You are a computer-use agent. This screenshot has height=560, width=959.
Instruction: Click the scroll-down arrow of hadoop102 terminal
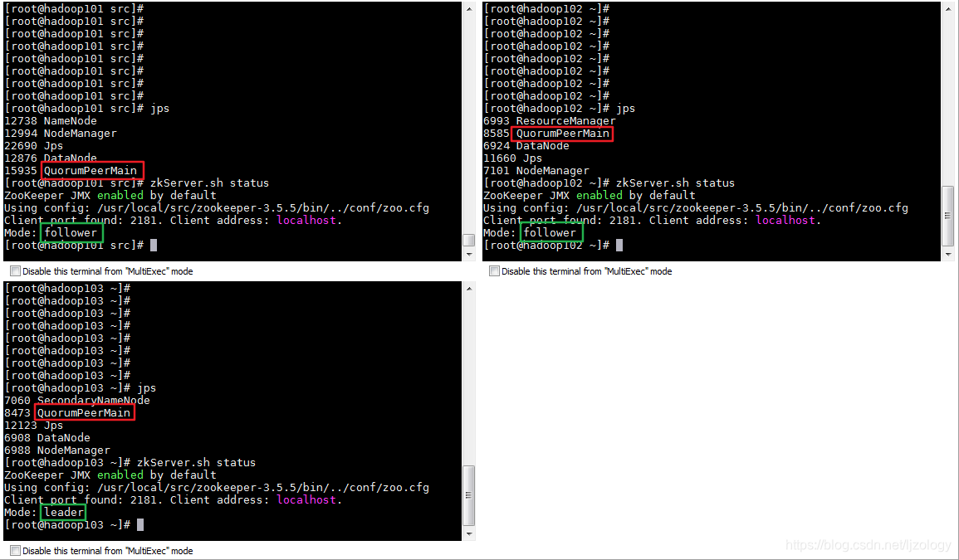tap(948, 255)
